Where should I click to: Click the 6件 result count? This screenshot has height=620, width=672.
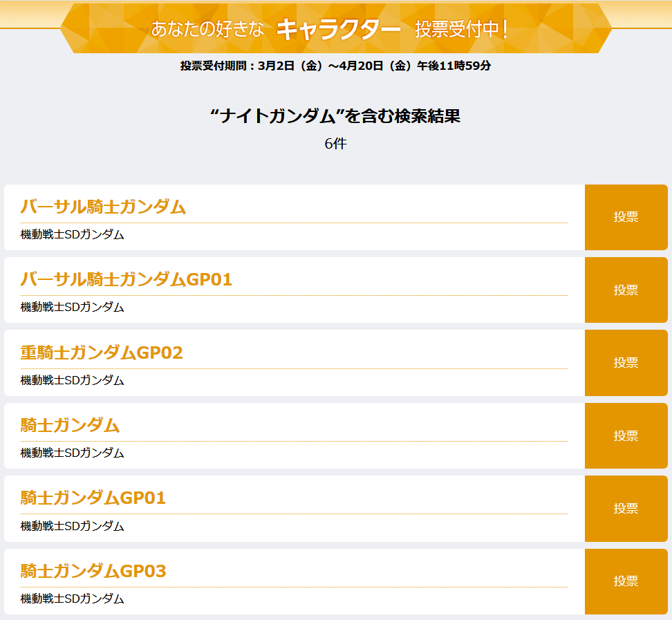click(x=335, y=144)
